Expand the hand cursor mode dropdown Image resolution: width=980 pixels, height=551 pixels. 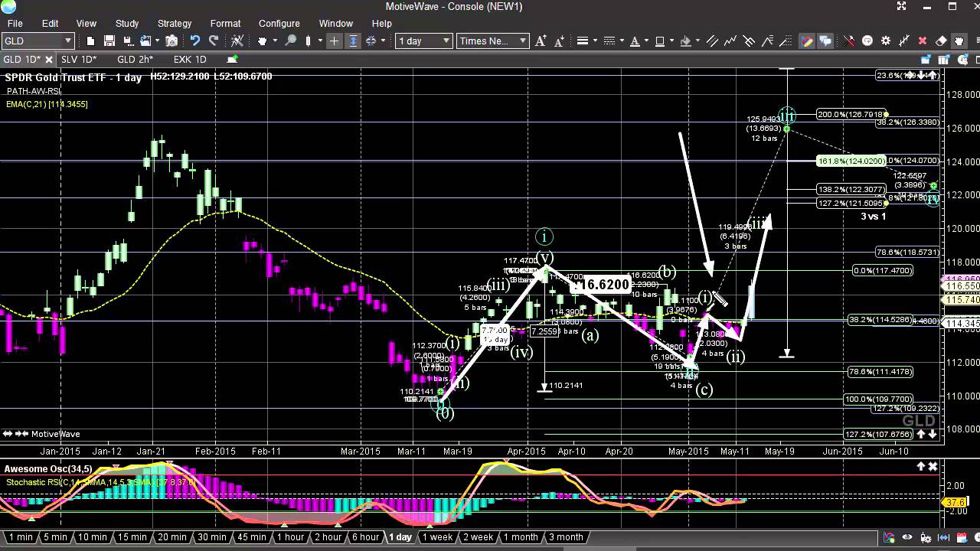pyautogui.click(x=275, y=41)
